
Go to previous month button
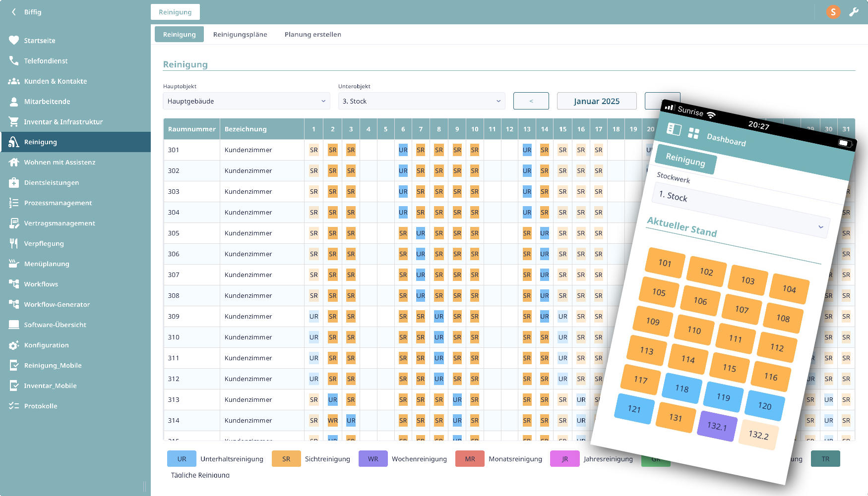[531, 101]
